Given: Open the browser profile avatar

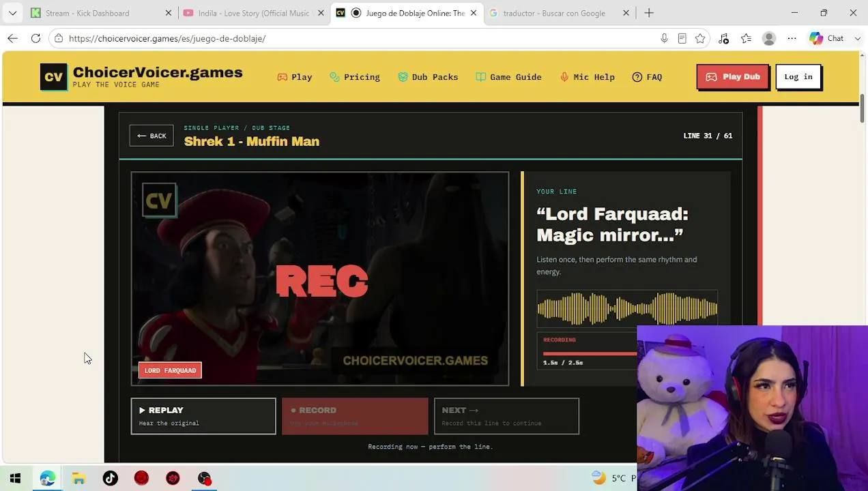Looking at the screenshot, I should point(769,38).
